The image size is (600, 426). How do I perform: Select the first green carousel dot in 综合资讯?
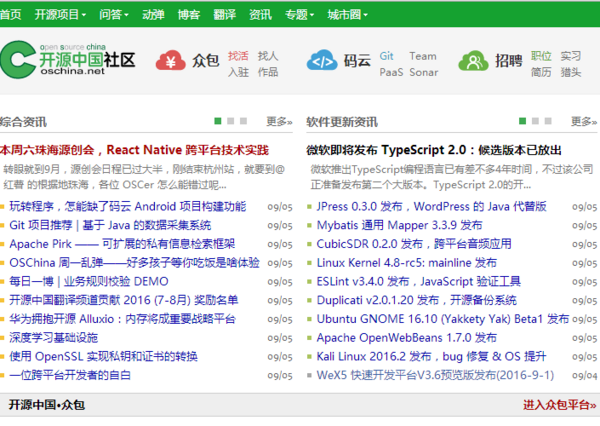coord(218,121)
